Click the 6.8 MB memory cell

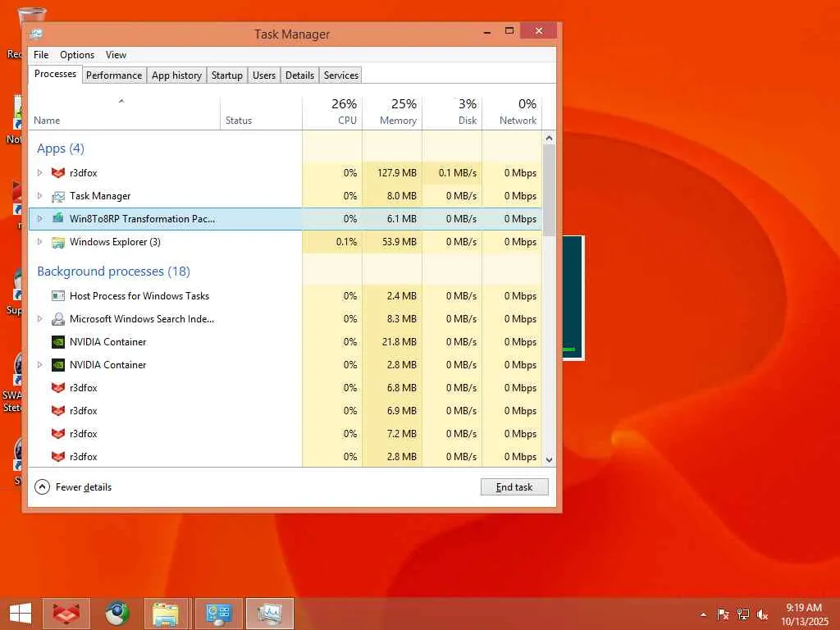click(x=392, y=388)
